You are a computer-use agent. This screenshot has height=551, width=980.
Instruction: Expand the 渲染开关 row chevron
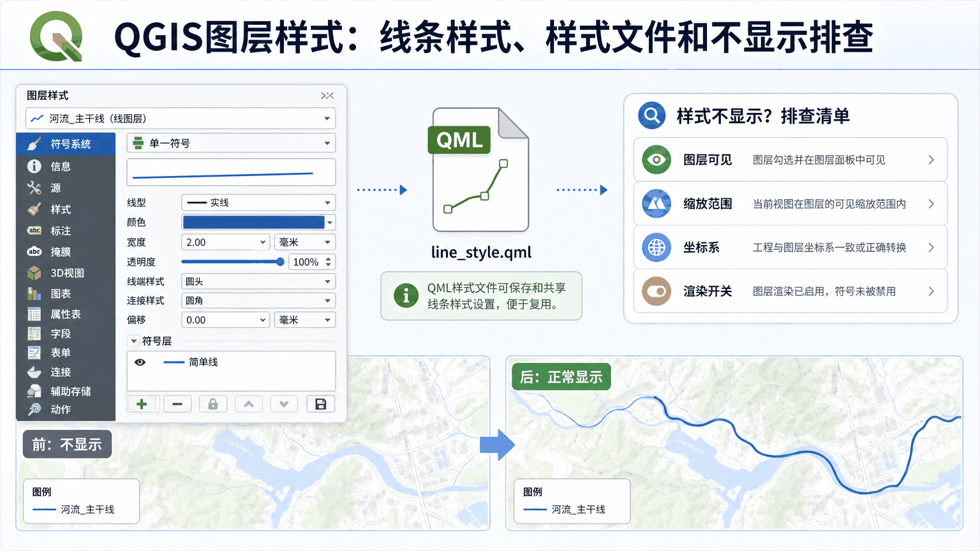point(932,291)
